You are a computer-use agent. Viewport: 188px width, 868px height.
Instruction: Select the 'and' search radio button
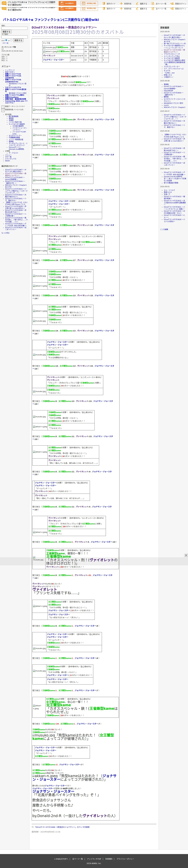click(x=6, y=40)
